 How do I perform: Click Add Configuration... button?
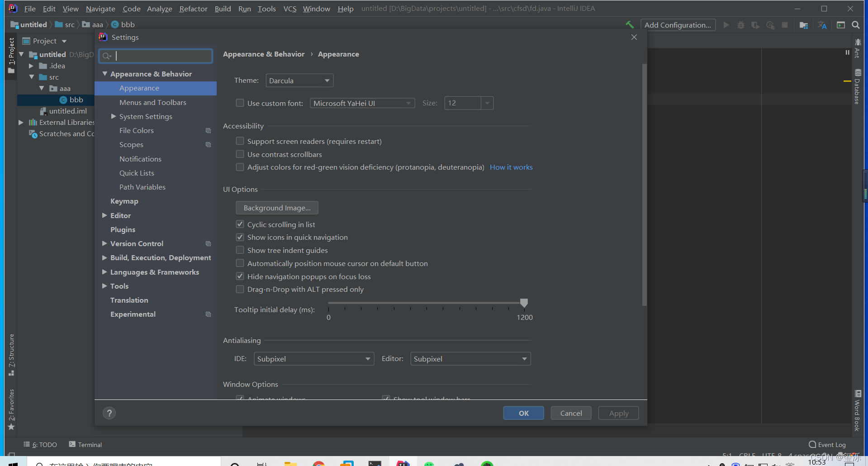click(678, 25)
